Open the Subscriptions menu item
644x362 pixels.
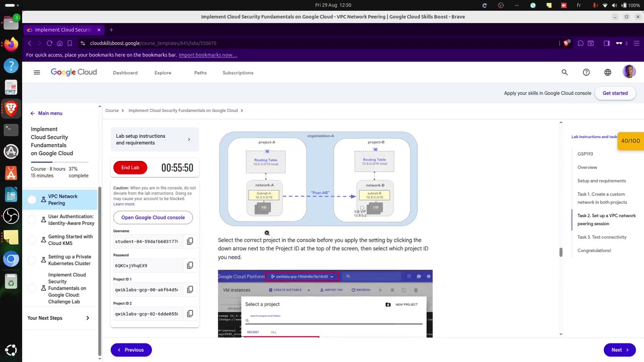[238, 73]
